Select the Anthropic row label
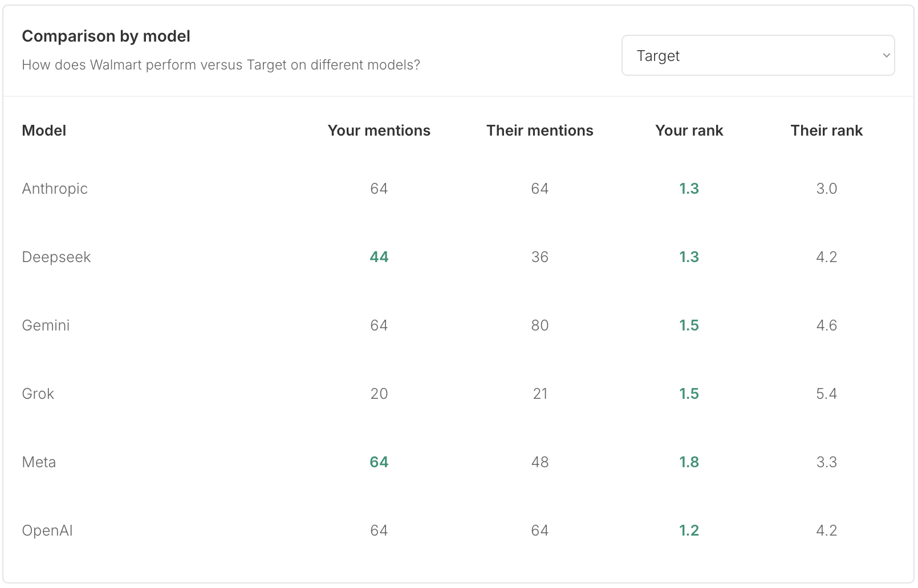The width and height of the screenshot is (918, 588). (x=55, y=189)
